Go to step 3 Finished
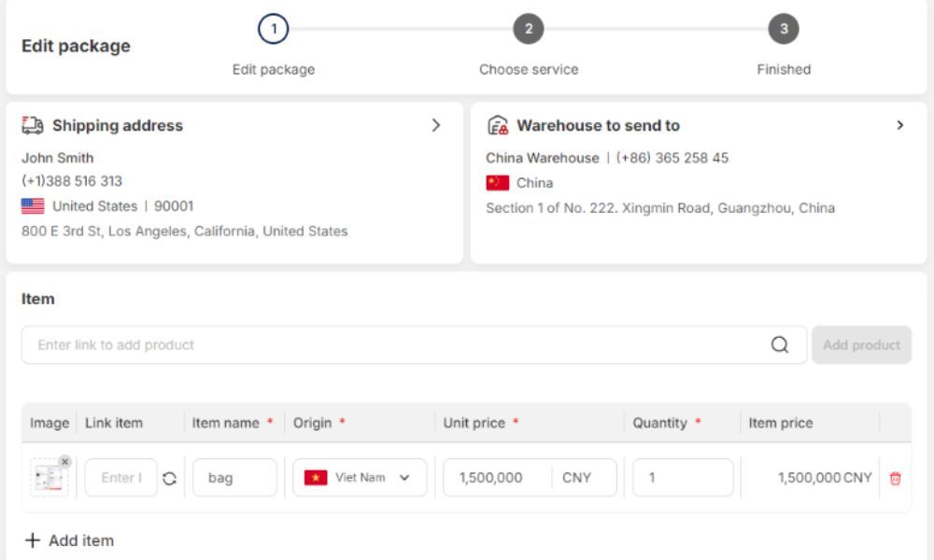The height and width of the screenshot is (560, 934). tap(784, 29)
